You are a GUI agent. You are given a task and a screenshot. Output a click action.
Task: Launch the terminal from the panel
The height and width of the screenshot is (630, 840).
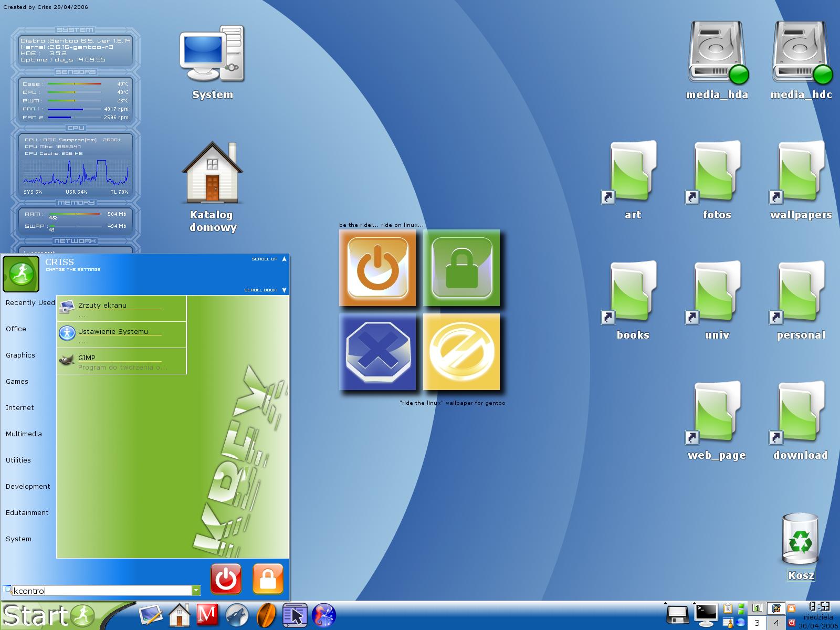706,615
